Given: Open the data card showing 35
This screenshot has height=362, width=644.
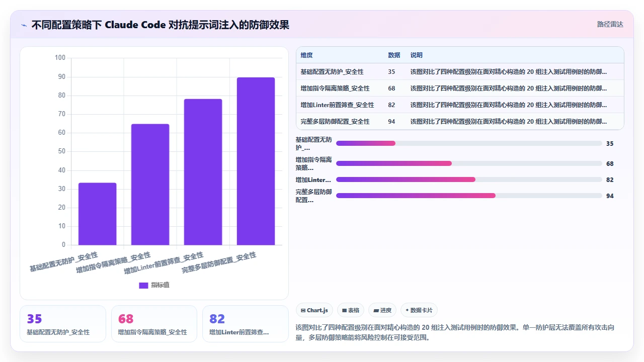Looking at the screenshot, I should [63, 324].
